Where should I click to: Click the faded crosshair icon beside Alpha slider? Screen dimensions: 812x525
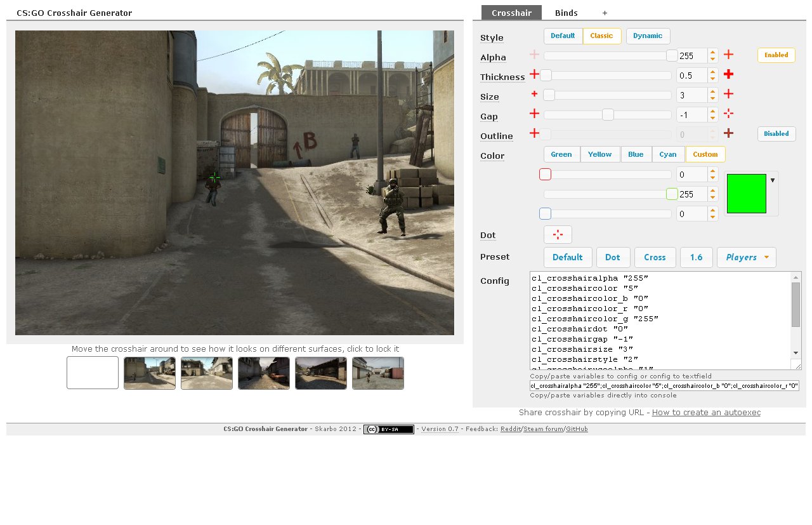[x=534, y=55]
